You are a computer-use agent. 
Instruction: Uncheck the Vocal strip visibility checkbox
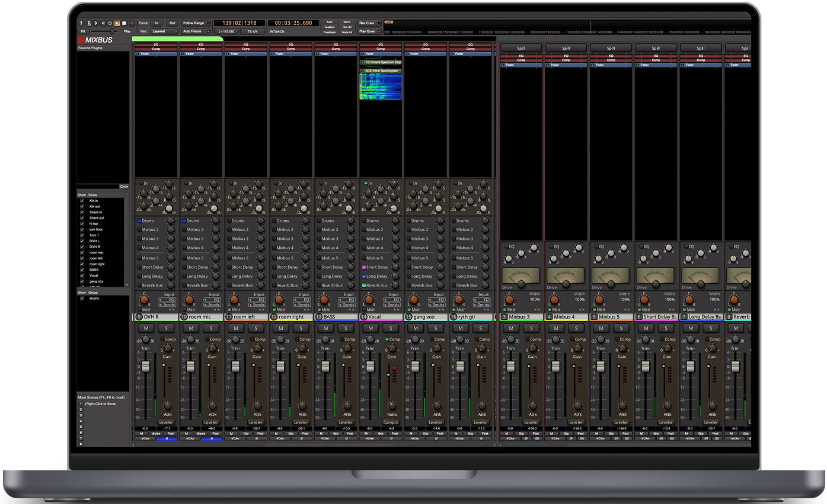tap(82, 275)
